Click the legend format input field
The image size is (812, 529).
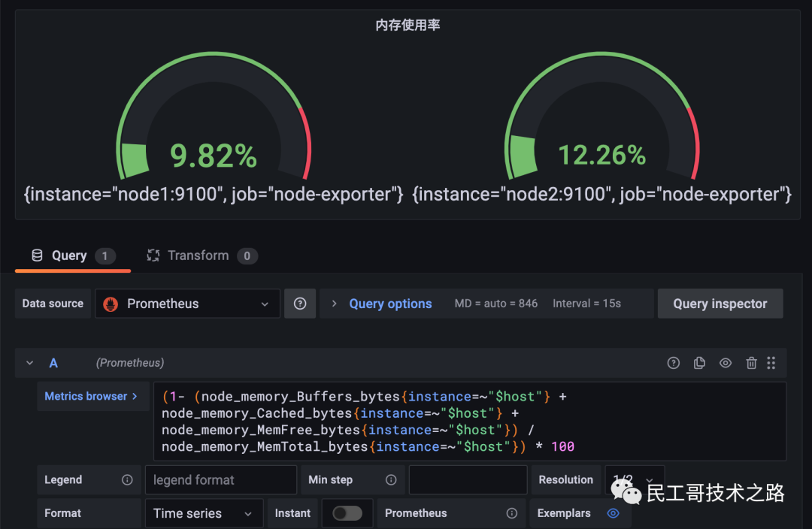click(x=221, y=480)
